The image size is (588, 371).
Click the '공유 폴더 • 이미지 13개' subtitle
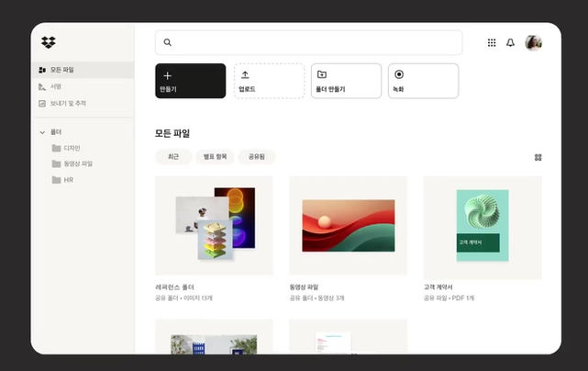coord(183,298)
